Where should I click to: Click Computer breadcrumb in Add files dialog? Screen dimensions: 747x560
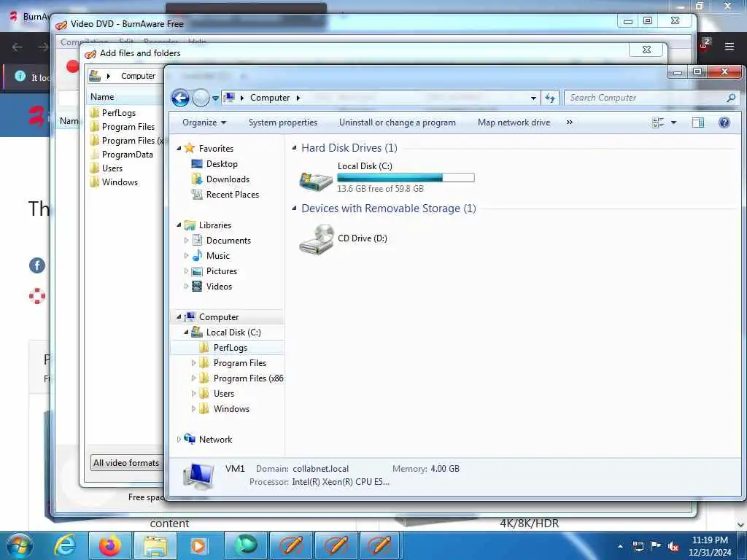pos(138,76)
